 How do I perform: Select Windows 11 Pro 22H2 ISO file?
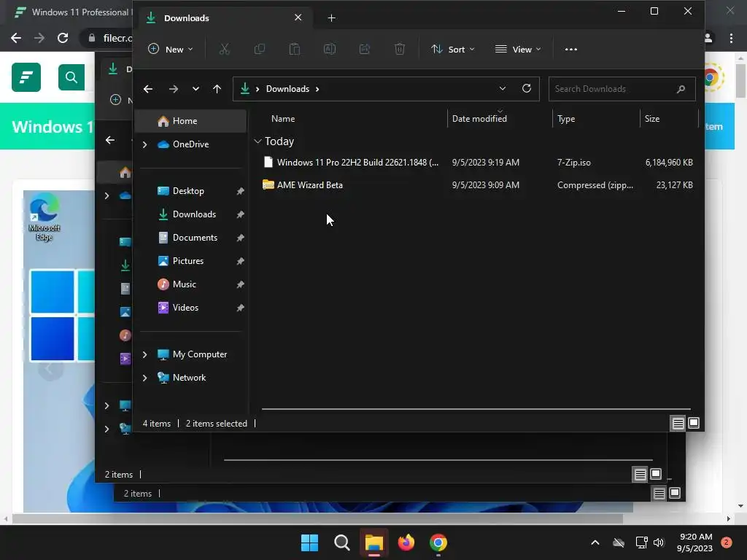pos(476,163)
